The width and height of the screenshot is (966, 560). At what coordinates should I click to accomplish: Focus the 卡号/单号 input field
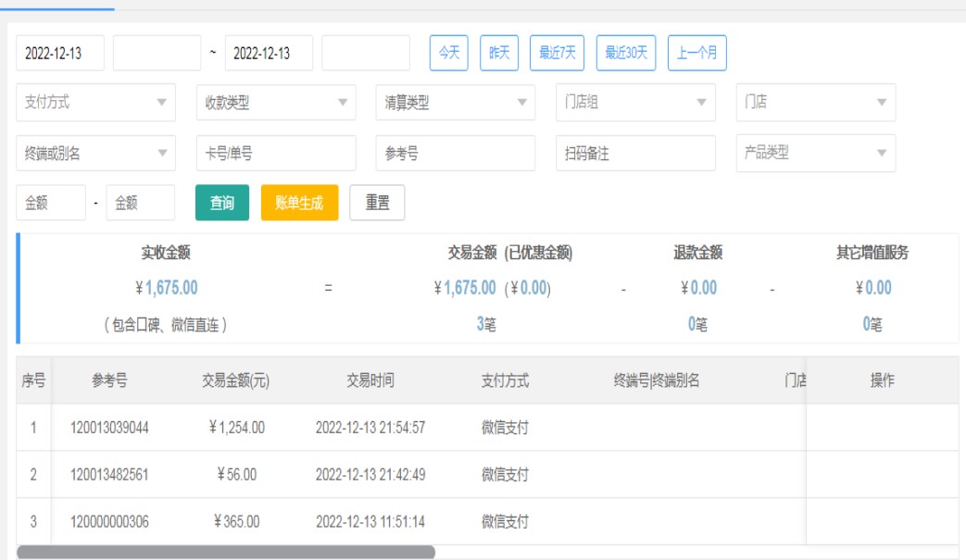(275, 154)
